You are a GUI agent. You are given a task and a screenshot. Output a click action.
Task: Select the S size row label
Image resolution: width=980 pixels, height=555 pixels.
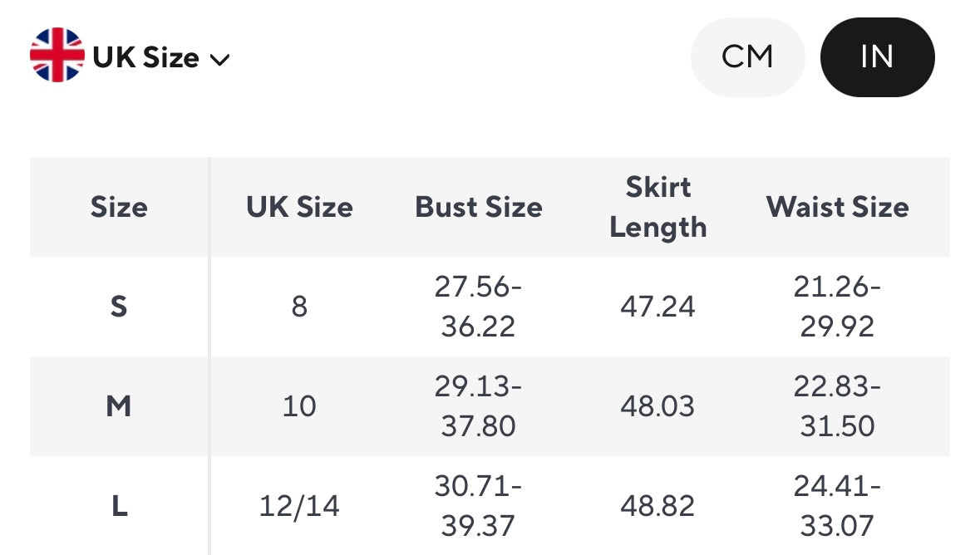coord(119,307)
